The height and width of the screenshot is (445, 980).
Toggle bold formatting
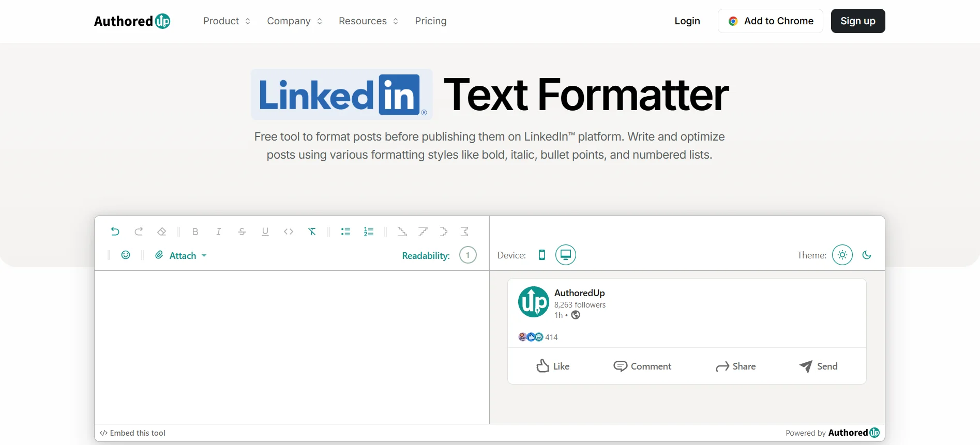tap(195, 232)
